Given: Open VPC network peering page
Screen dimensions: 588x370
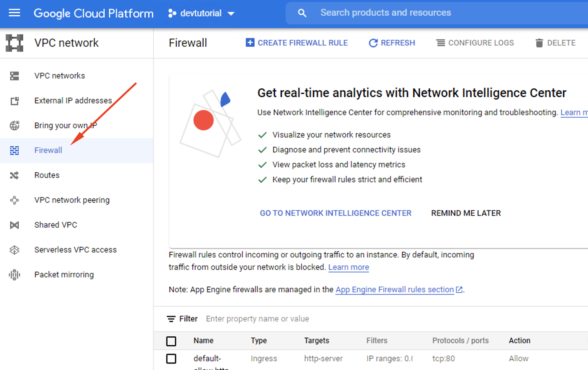Looking at the screenshot, I should 72,200.
